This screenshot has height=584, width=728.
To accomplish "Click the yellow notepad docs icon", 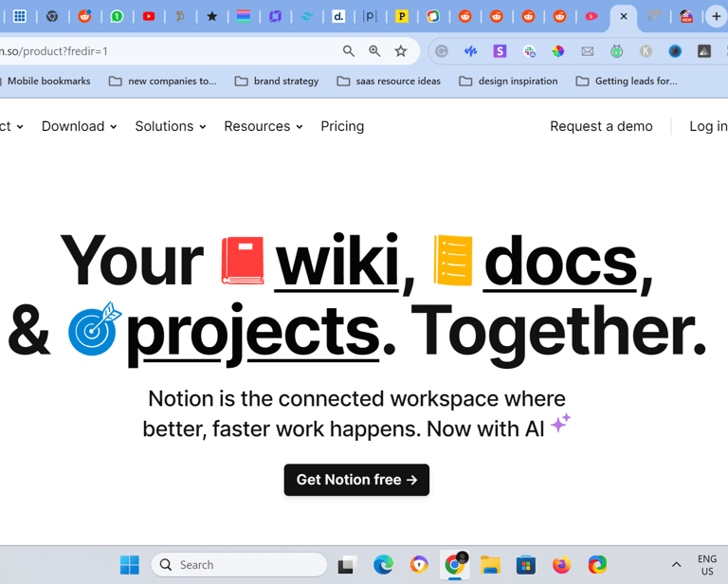I will 453,260.
